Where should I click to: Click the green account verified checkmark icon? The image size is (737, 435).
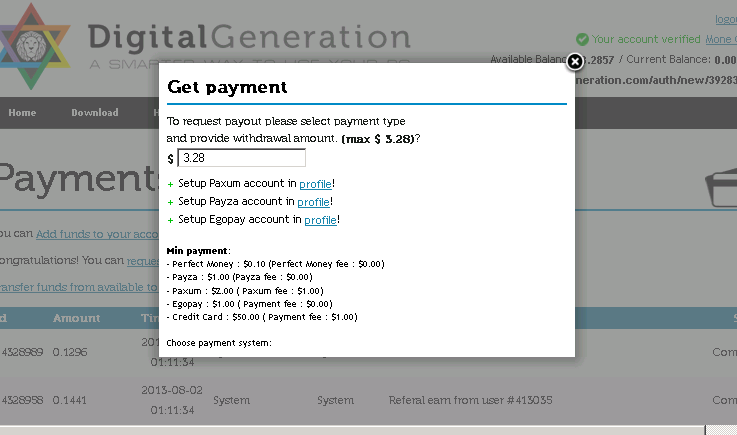(x=582, y=40)
